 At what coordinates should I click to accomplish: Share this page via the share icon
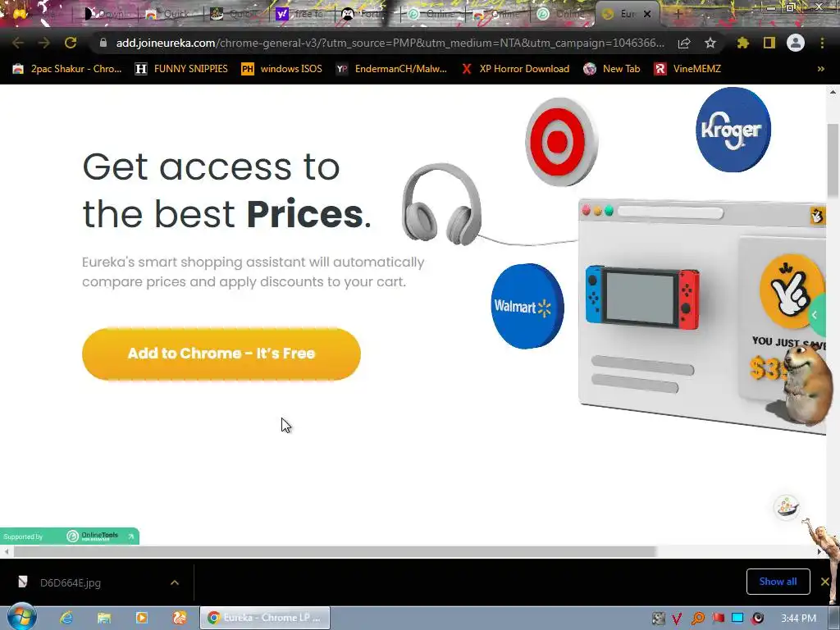click(684, 43)
